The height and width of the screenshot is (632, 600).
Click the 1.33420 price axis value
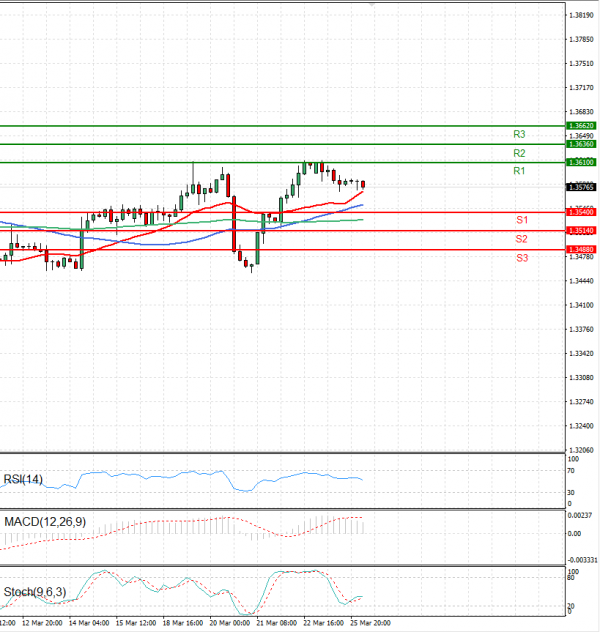click(x=581, y=353)
